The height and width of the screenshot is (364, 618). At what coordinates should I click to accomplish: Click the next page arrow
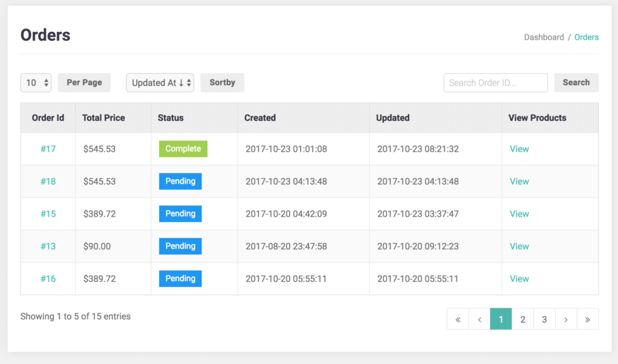[x=565, y=319]
